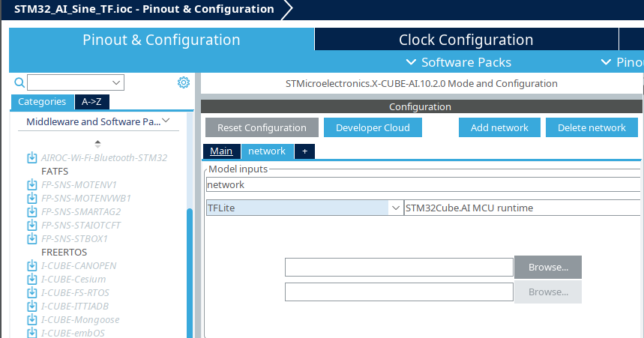Click download icon beside I-CUBE-Mongoose
Screen dimensions: 644x338
(32, 320)
